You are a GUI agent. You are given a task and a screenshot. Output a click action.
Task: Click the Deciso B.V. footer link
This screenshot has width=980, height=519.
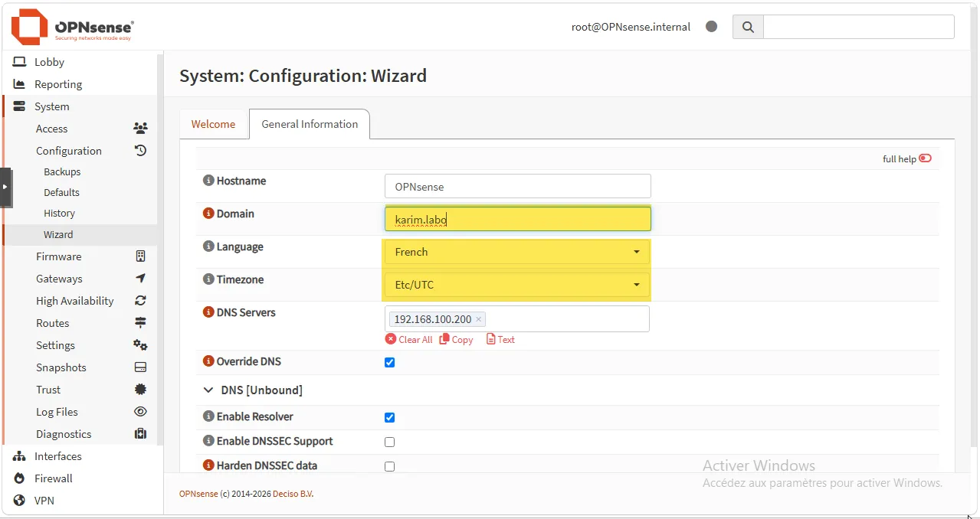(x=293, y=494)
